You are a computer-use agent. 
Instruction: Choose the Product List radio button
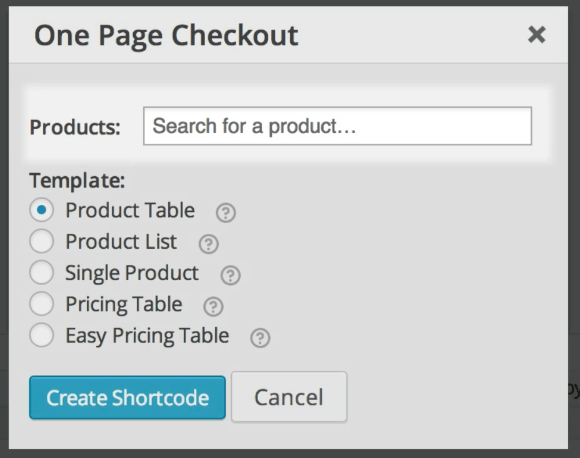pyautogui.click(x=41, y=241)
